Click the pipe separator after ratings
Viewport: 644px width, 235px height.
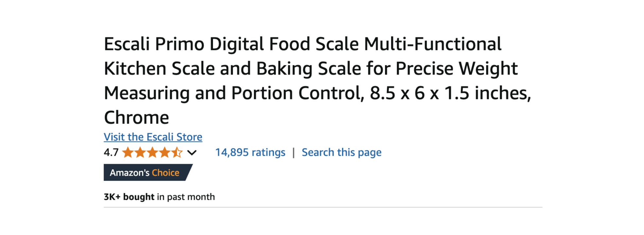pos(293,152)
